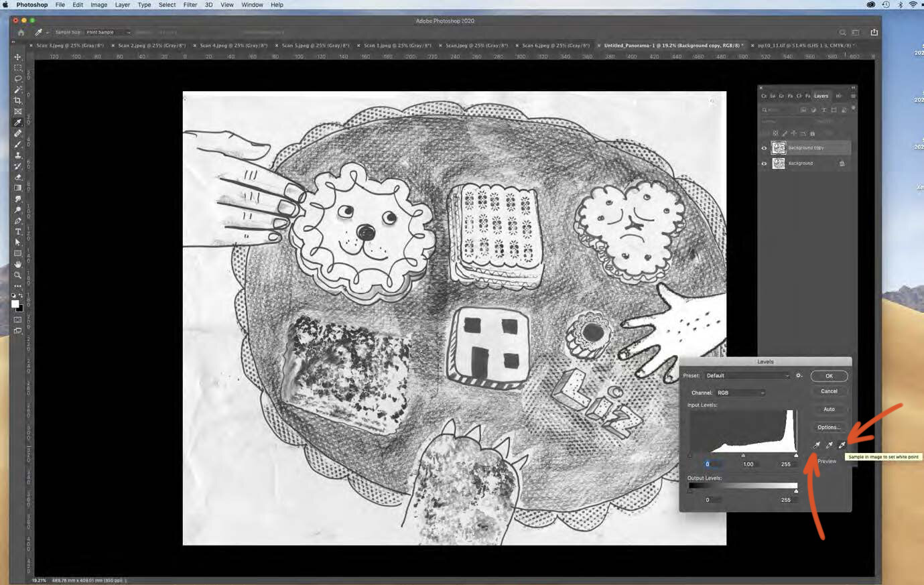Open the Channel RGB dropdown
The image size is (924, 585).
[x=740, y=393]
